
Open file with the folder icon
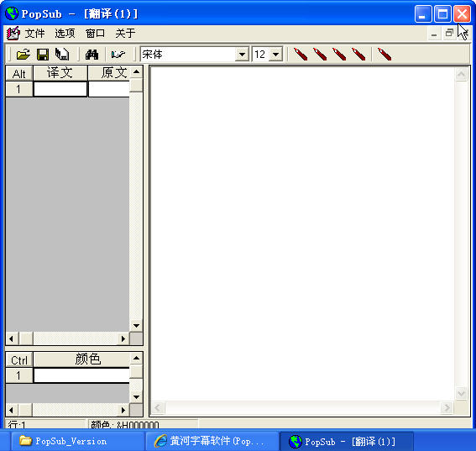23,55
